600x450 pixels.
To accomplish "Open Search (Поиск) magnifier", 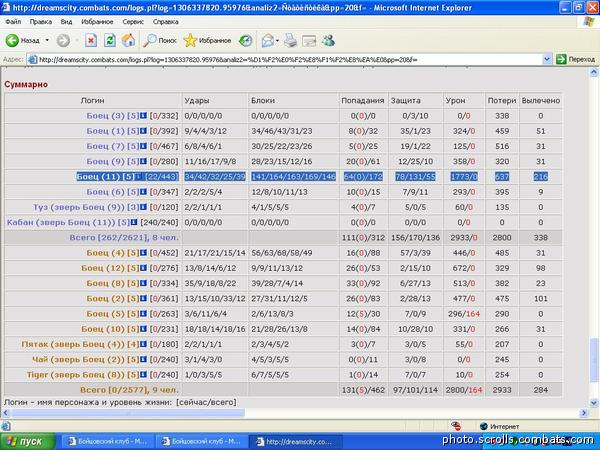I will (150, 40).
